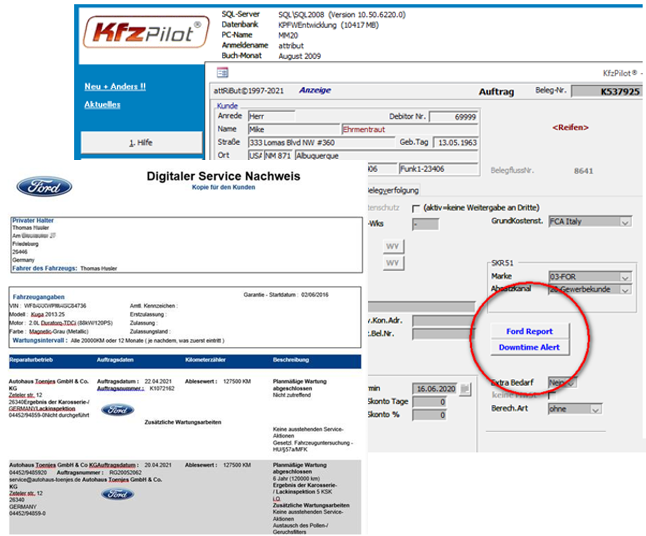Open the Aktuelles link

pos(102,104)
